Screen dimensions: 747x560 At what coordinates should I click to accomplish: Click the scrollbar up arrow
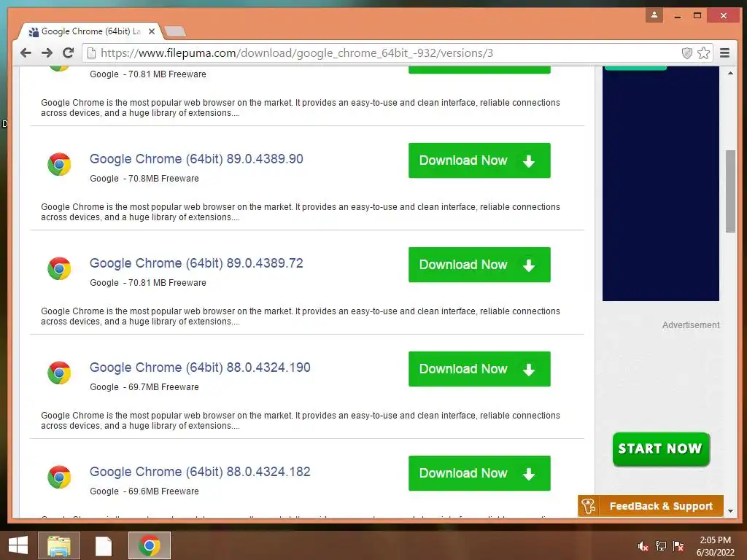click(x=730, y=74)
